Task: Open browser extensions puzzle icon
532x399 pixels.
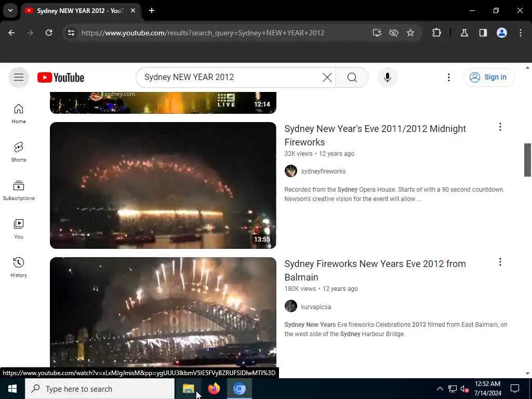Action: [436, 33]
